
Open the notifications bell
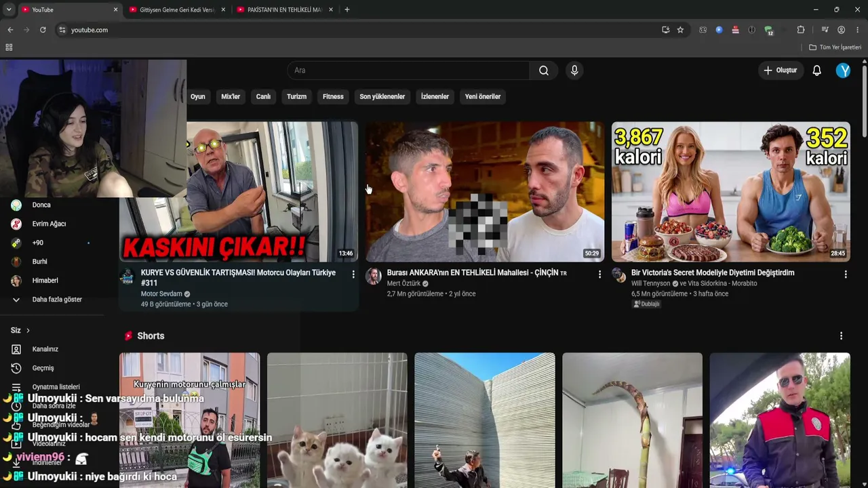click(x=817, y=70)
